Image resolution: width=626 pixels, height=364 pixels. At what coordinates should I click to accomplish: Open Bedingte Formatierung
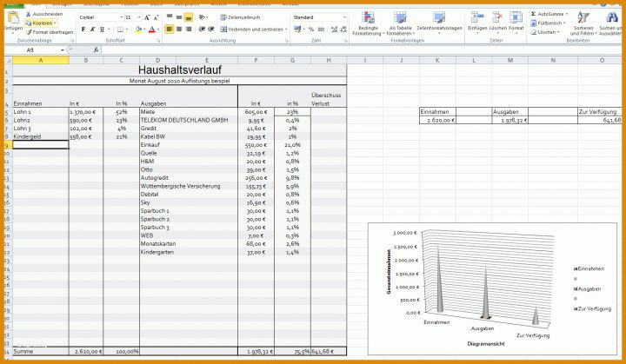pos(368,23)
